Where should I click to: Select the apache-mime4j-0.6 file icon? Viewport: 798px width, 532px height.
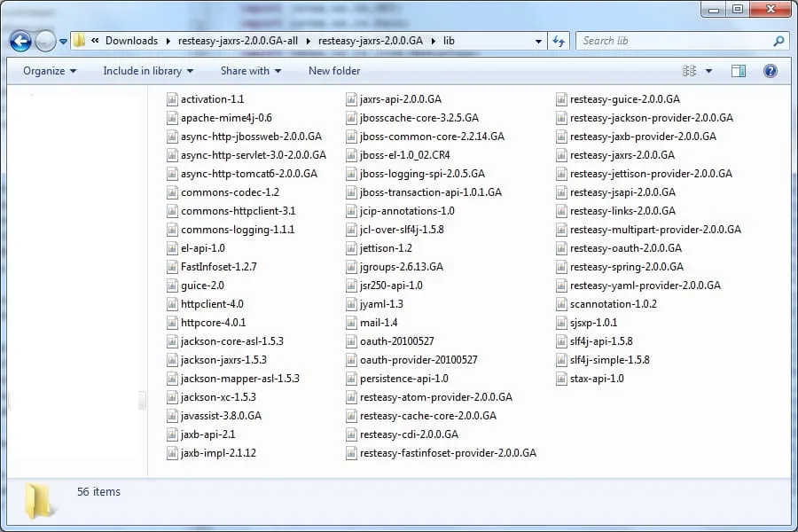(x=172, y=118)
